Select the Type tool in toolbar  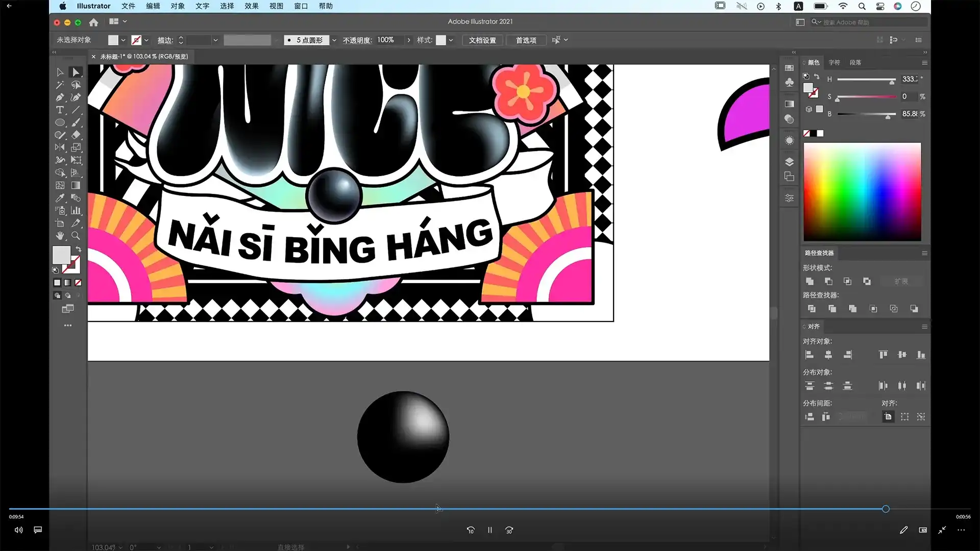(60, 110)
